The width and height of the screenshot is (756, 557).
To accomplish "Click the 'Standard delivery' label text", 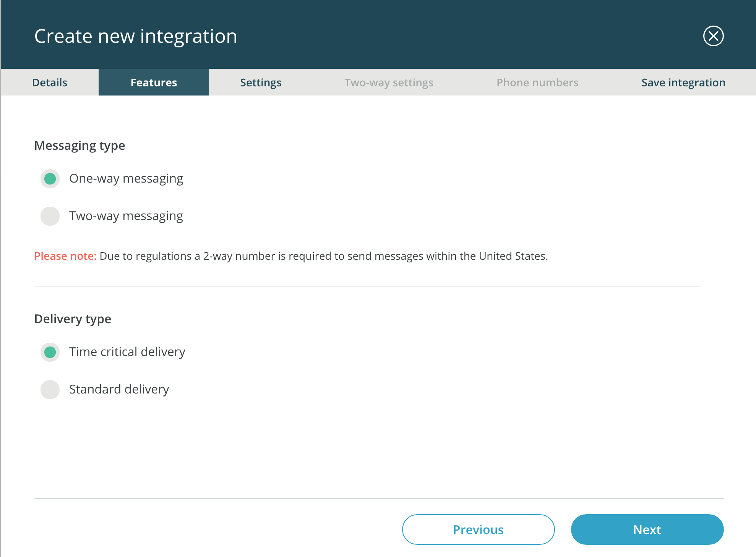I will pyautogui.click(x=119, y=389).
